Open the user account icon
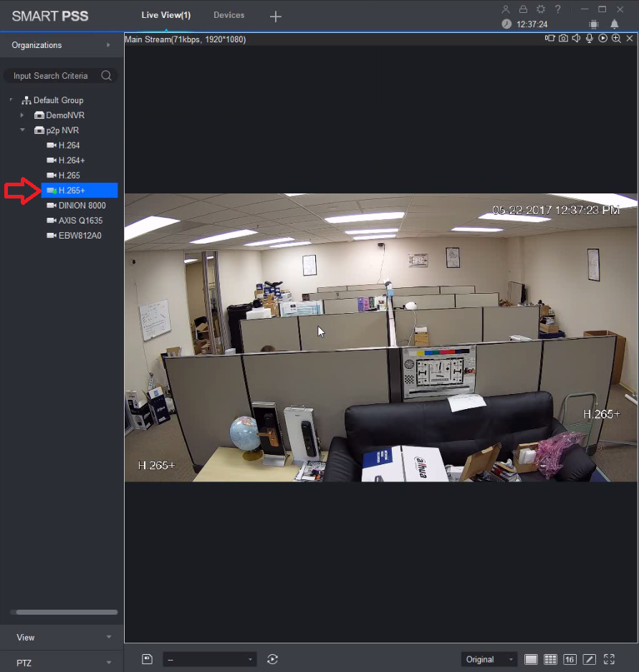639x672 pixels. (506, 9)
